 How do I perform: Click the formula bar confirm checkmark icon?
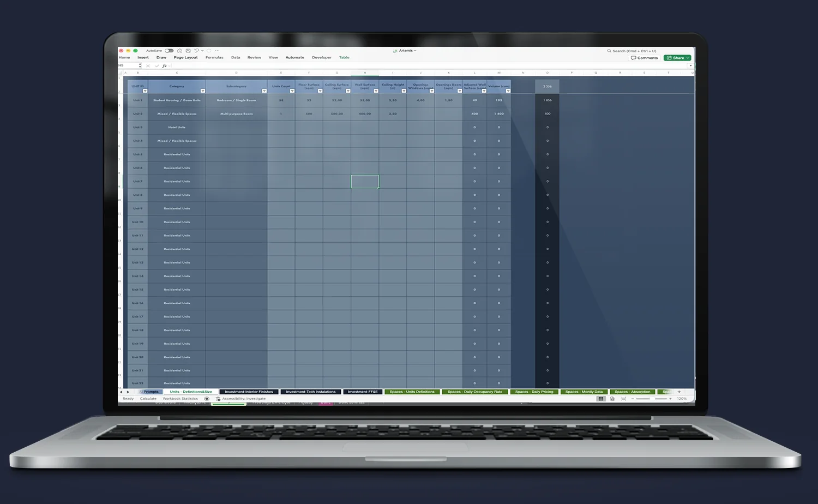(x=157, y=65)
